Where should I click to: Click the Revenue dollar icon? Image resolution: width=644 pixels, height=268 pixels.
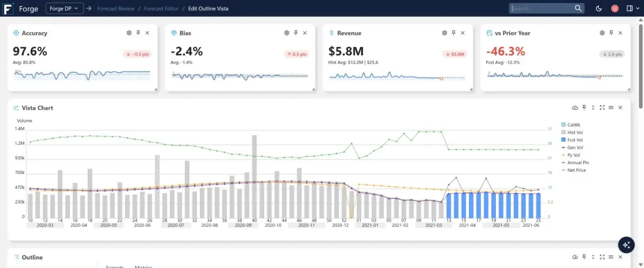click(331, 33)
